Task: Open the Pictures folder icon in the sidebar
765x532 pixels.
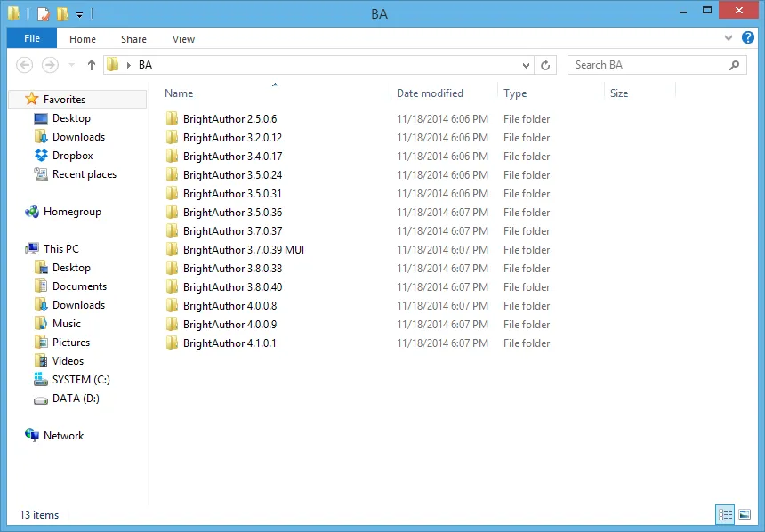Action: coord(41,343)
